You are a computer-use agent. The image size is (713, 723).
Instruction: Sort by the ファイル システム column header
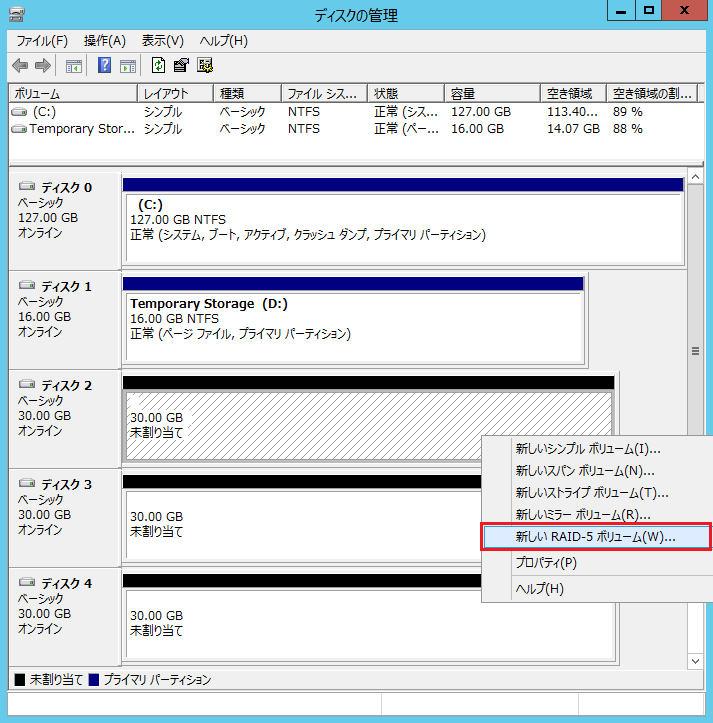[325, 94]
